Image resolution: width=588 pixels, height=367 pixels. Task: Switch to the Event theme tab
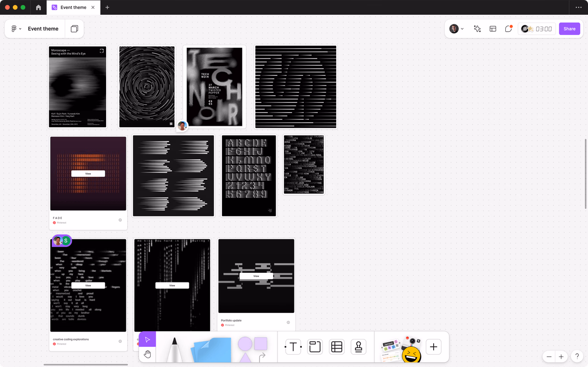73,7
